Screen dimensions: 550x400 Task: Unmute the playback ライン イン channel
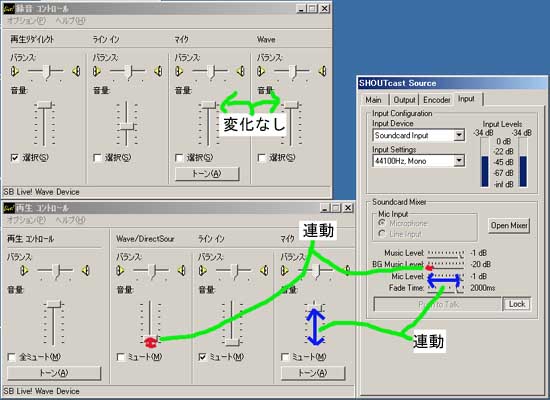pyautogui.click(x=202, y=357)
